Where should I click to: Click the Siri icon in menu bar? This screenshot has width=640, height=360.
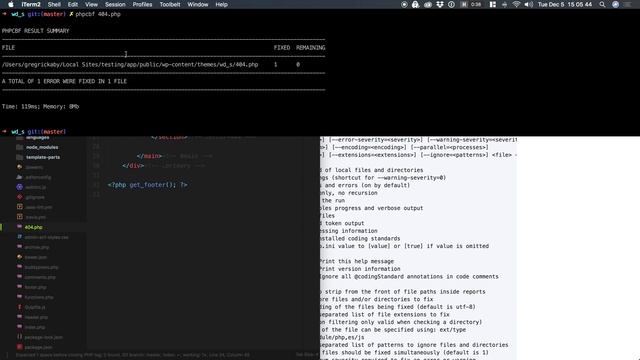pyautogui.click(x=615, y=4)
